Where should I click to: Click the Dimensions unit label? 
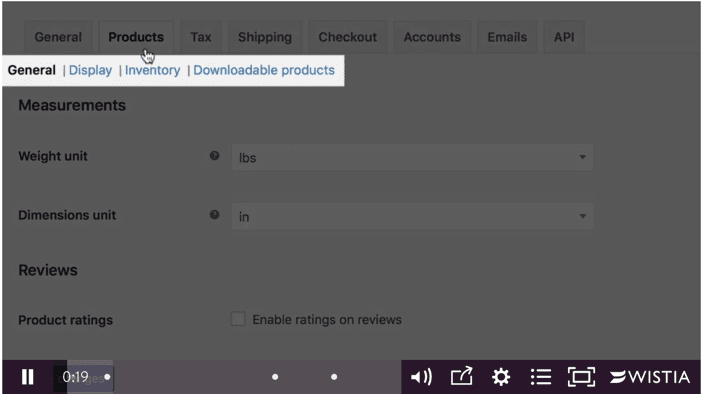(67, 215)
